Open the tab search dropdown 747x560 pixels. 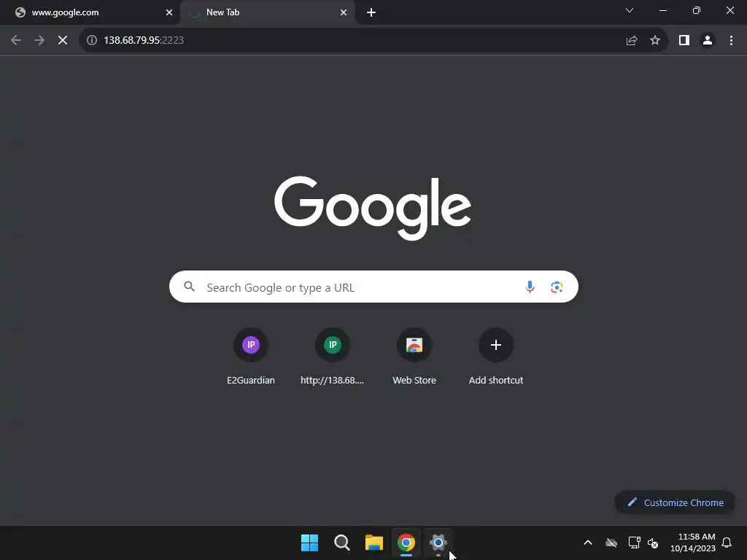630,10
